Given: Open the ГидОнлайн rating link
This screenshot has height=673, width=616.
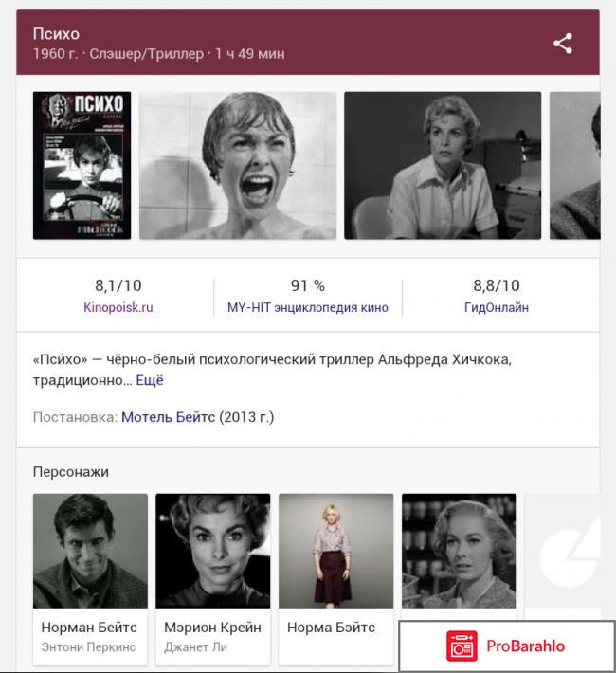Looking at the screenshot, I should click(497, 307).
